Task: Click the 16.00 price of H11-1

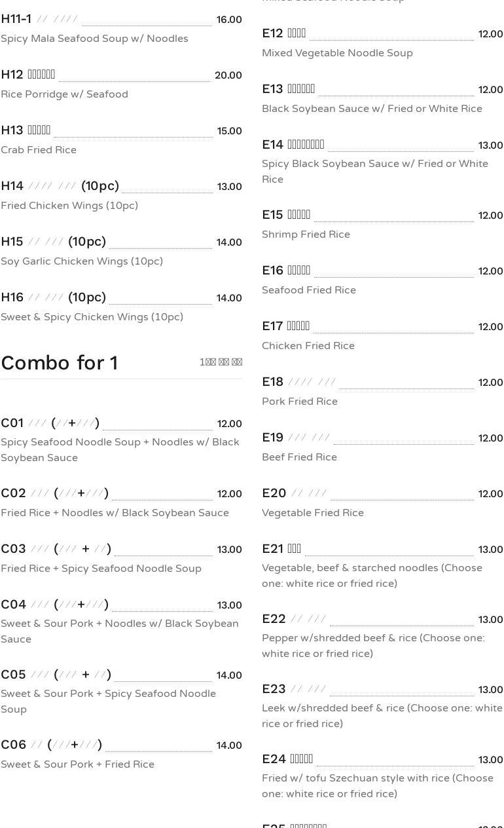Action: 229,20
